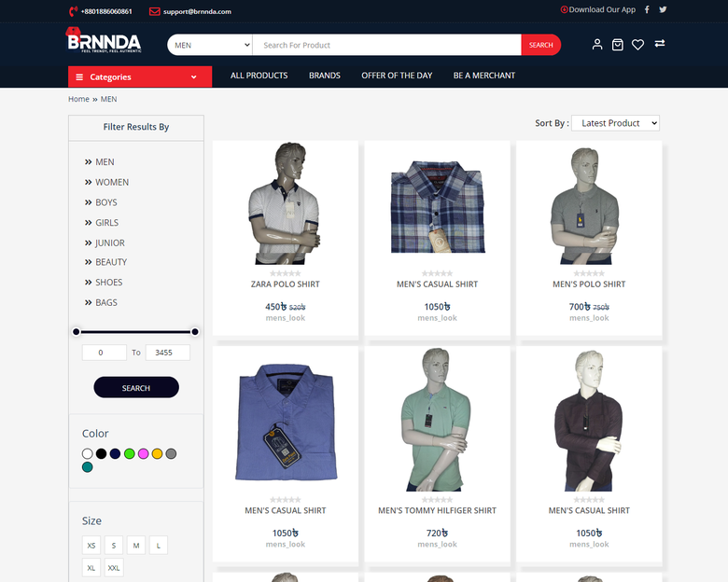Screen dimensions: 728x582
Task: Click MEN'S TOMMY HILFIGER SHIRT title
Action: pyautogui.click(x=437, y=510)
